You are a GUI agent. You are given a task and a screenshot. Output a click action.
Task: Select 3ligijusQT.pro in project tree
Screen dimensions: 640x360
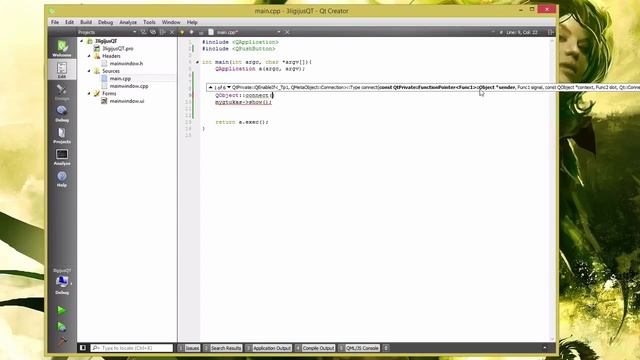pos(118,48)
